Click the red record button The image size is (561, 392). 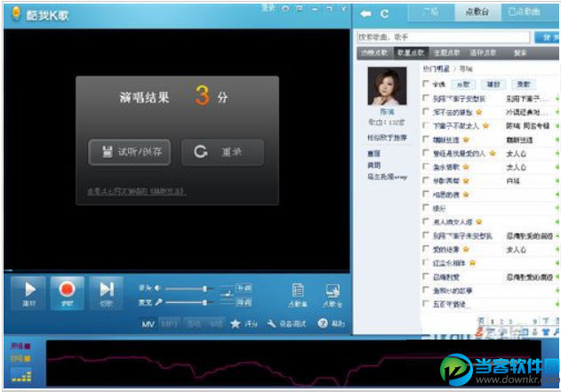point(67,292)
